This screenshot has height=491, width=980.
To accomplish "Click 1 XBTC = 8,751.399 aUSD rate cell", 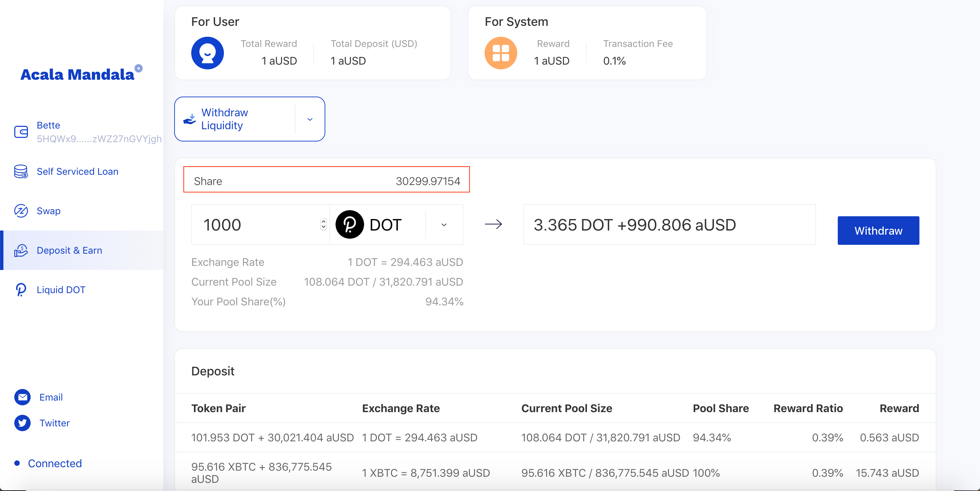I will [x=426, y=473].
